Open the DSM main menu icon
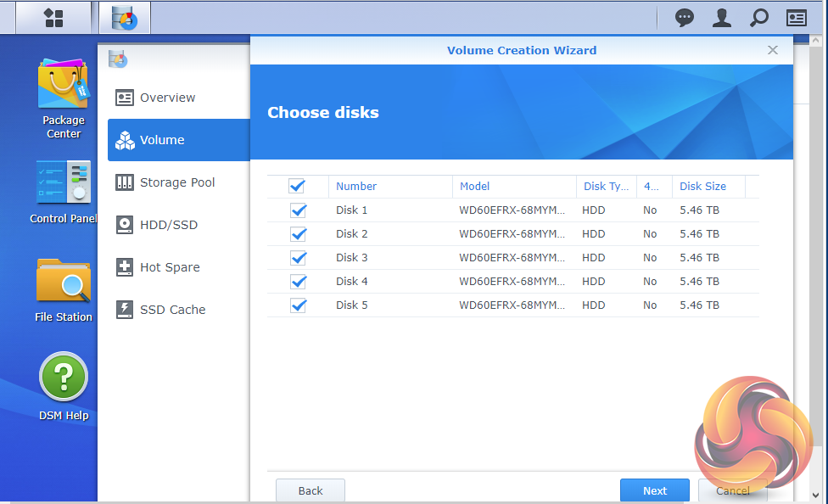 pyautogui.click(x=53, y=17)
